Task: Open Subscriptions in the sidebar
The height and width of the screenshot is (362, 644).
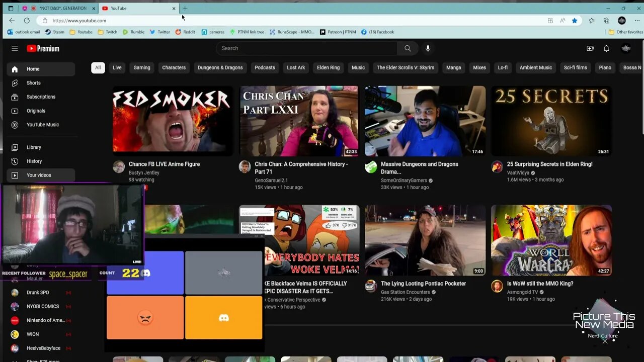Action: click(x=41, y=97)
